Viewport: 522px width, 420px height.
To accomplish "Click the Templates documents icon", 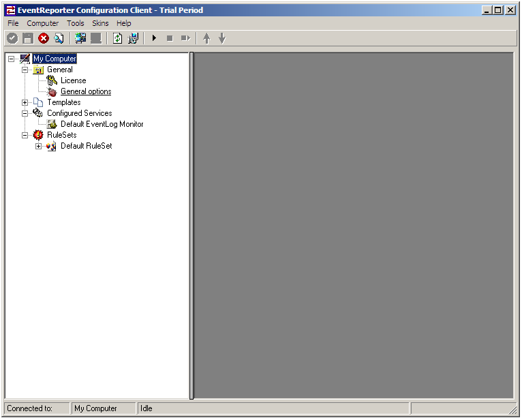I will point(38,102).
